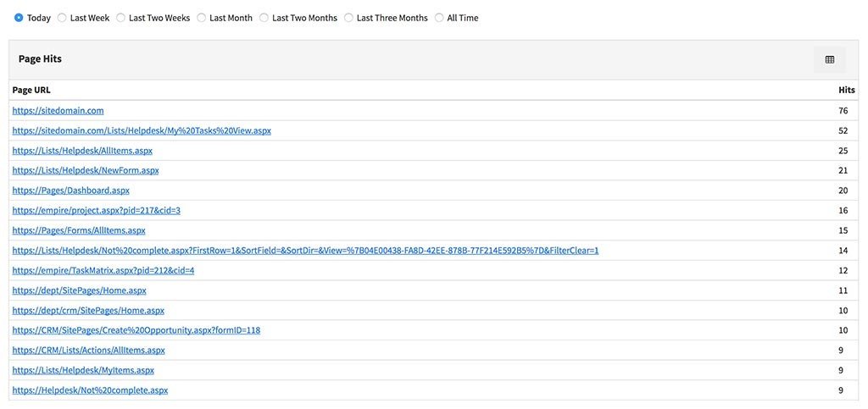868x409 pixels.
Task: Open the https://Helpdesk/Not%20complete.aspx link
Action: [x=90, y=390]
